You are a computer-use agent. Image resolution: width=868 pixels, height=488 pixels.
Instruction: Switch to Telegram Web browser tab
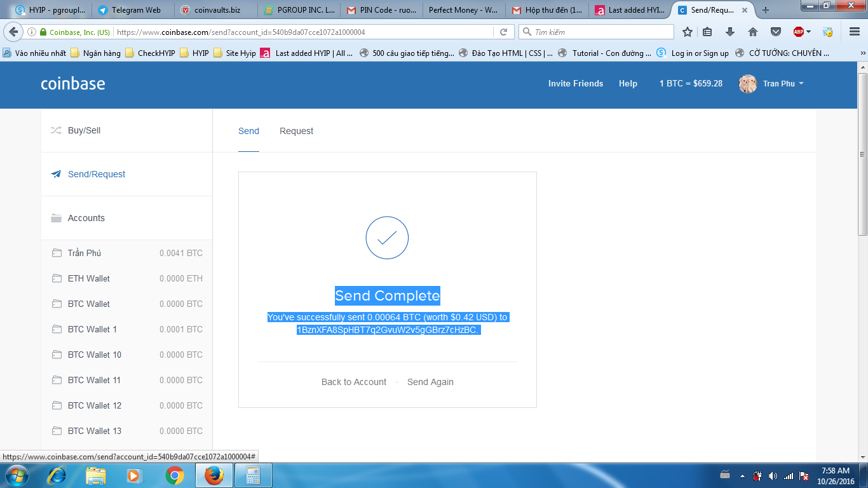132,10
